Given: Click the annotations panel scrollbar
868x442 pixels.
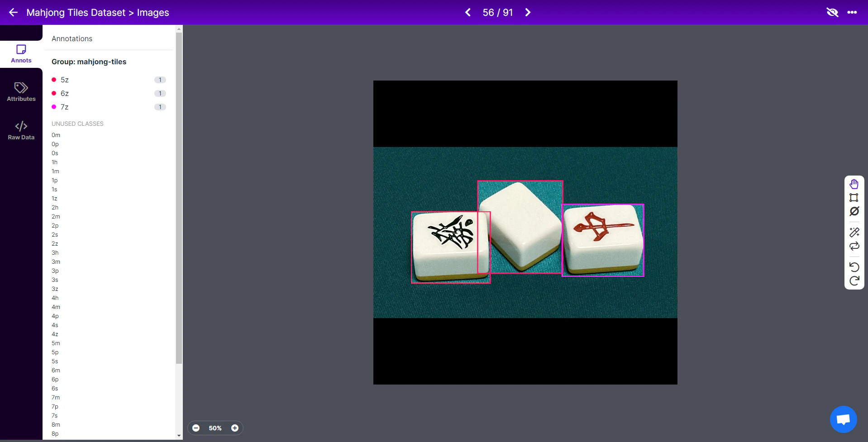Looking at the screenshot, I should pyautogui.click(x=179, y=198).
